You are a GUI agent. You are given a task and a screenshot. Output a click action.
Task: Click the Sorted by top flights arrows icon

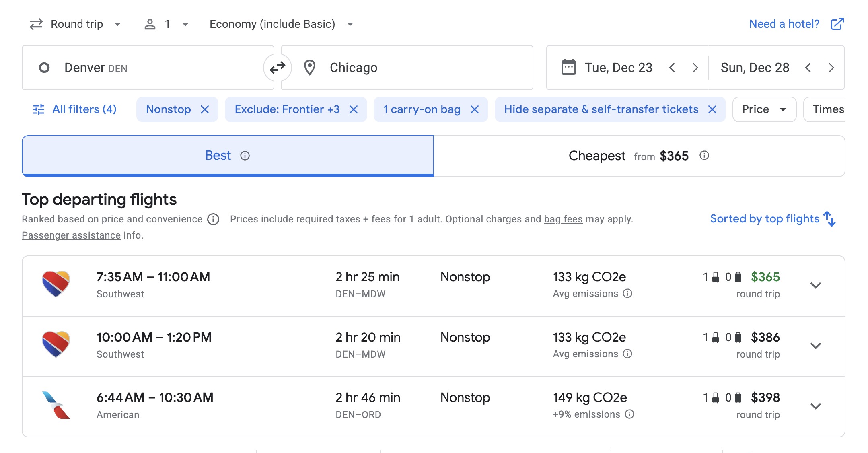(829, 219)
